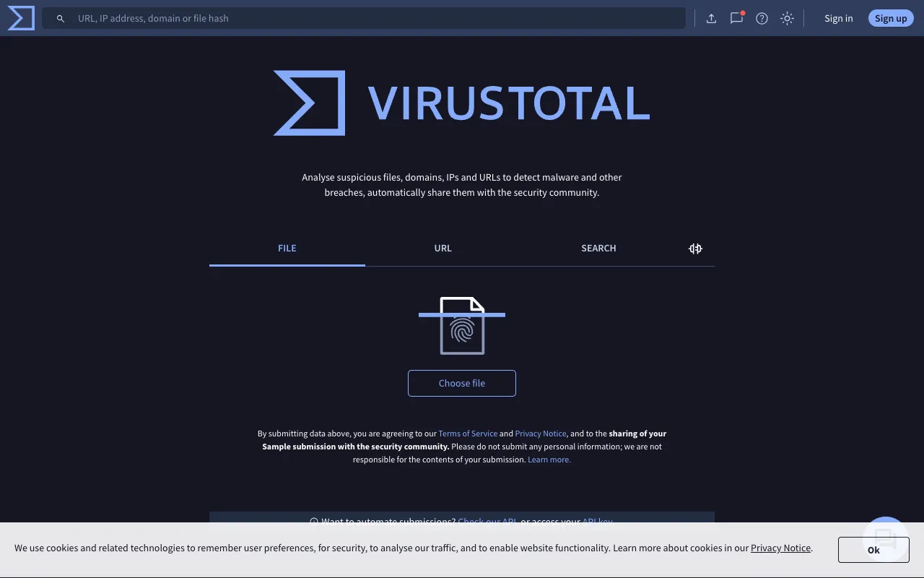Click the Sign up button

tap(890, 17)
